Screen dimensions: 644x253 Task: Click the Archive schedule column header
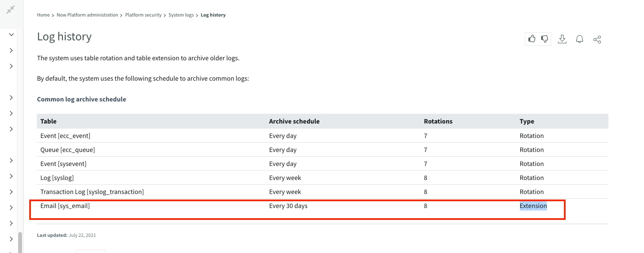pyautogui.click(x=294, y=121)
